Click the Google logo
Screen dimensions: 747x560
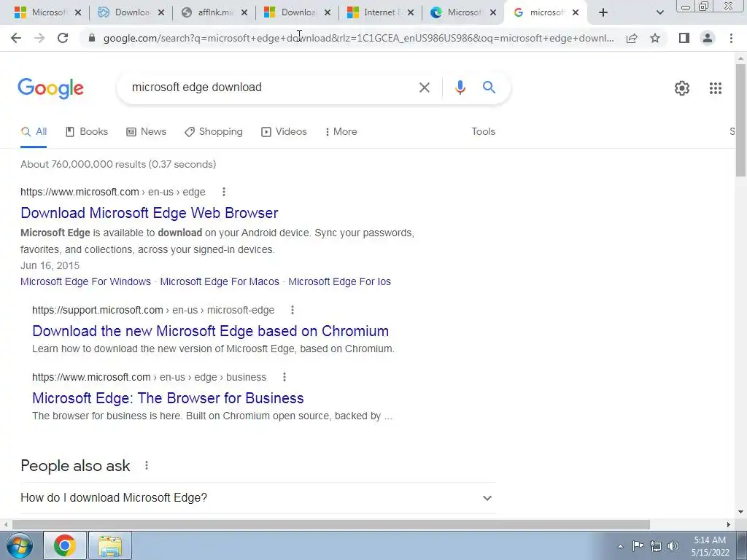50,88
